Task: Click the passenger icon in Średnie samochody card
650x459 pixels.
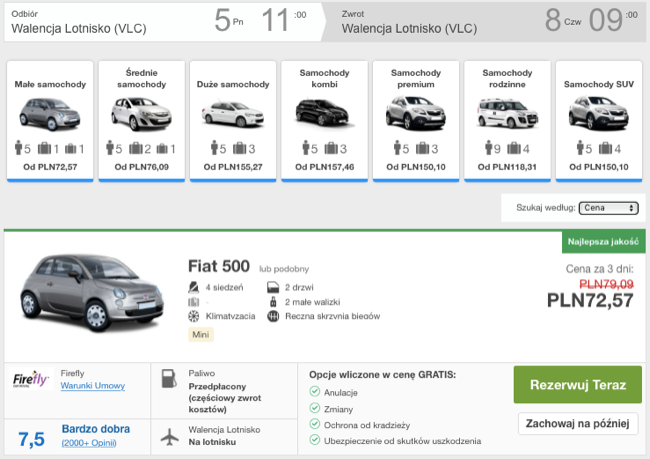Action: click(110, 147)
